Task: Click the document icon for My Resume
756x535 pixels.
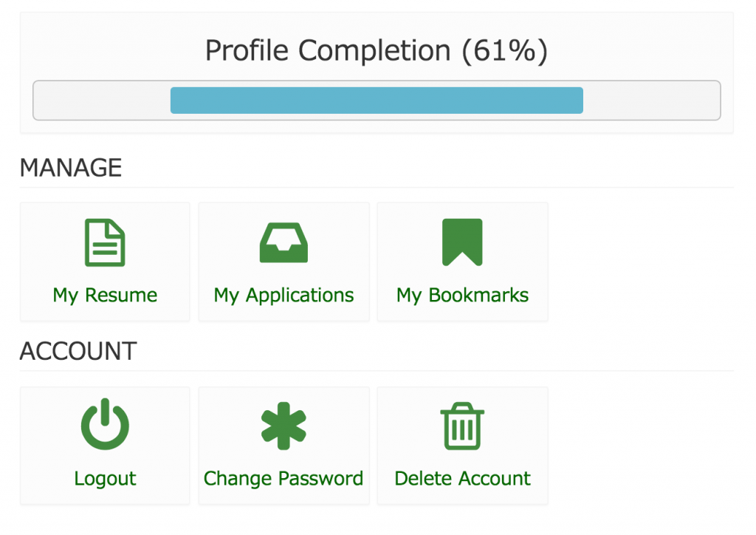Action: coord(105,242)
